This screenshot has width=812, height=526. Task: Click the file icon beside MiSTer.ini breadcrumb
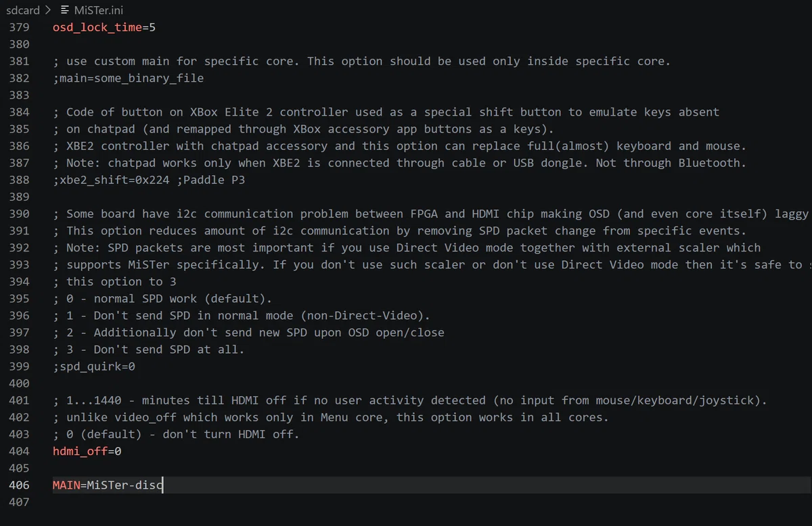point(64,10)
